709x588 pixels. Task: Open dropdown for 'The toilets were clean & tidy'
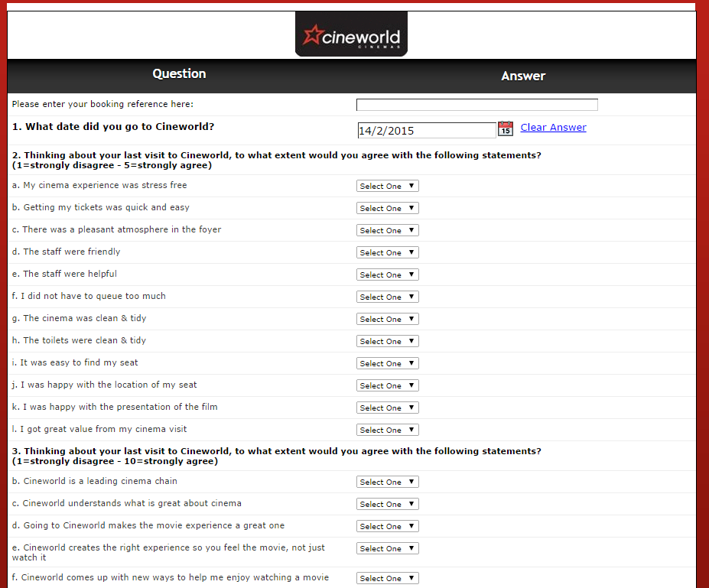click(388, 341)
